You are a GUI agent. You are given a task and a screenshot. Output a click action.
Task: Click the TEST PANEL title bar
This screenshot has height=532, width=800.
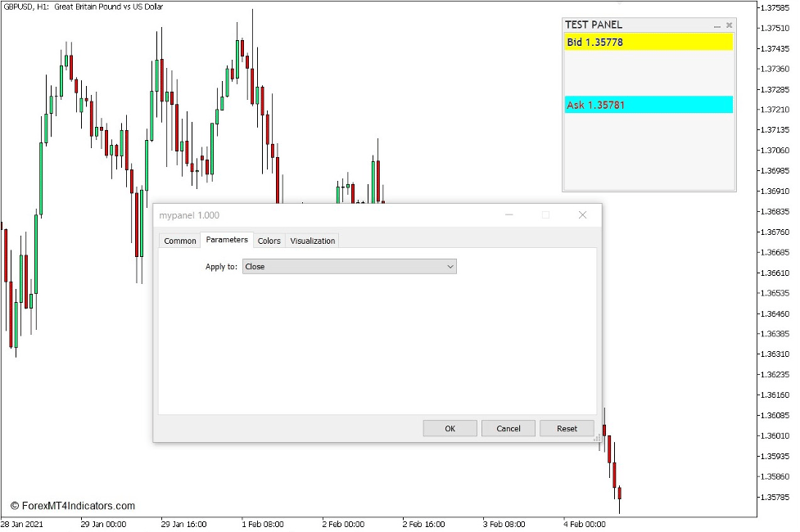tap(639, 25)
